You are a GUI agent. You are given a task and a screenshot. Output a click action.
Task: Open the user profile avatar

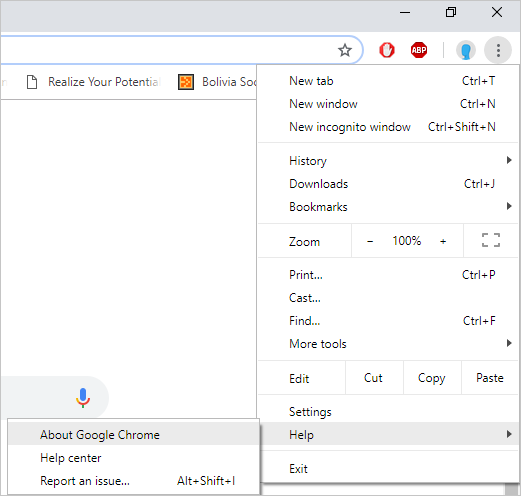coord(465,51)
